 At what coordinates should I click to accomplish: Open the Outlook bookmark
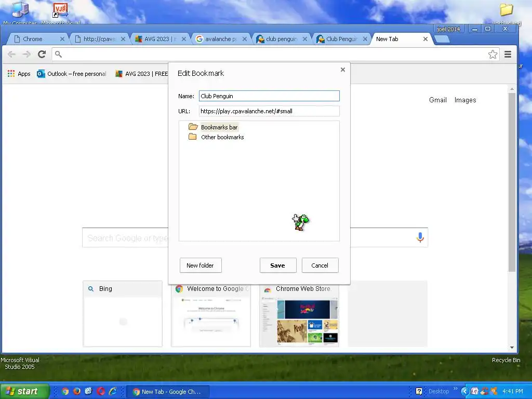coord(72,74)
